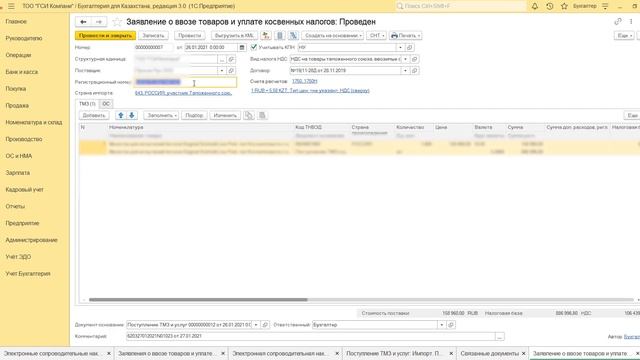The height and width of the screenshot is (360, 640).
Task: Open the notifications bell
Action: (535, 6)
